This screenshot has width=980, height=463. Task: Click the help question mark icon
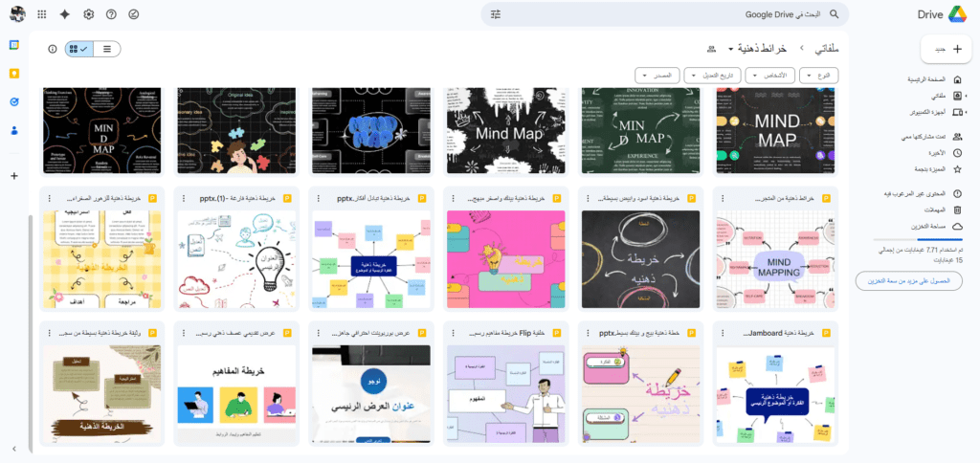tap(111, 14)
